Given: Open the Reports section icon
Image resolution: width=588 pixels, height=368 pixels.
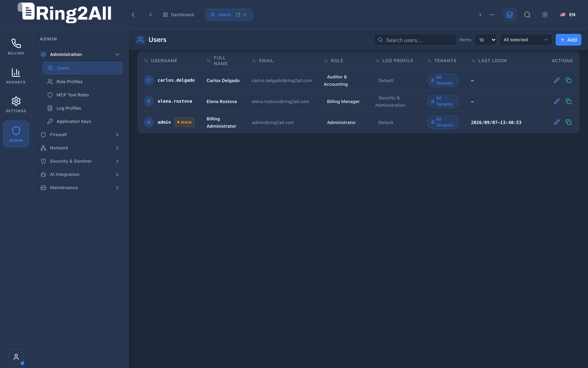Looking at the screenshot, I should click(16, 76).
